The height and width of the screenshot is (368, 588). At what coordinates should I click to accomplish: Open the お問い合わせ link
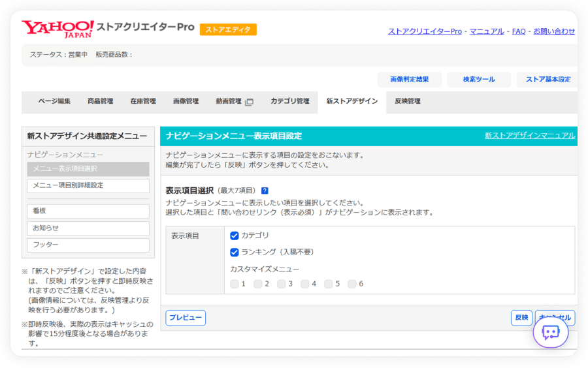click(x=554, y=31)
